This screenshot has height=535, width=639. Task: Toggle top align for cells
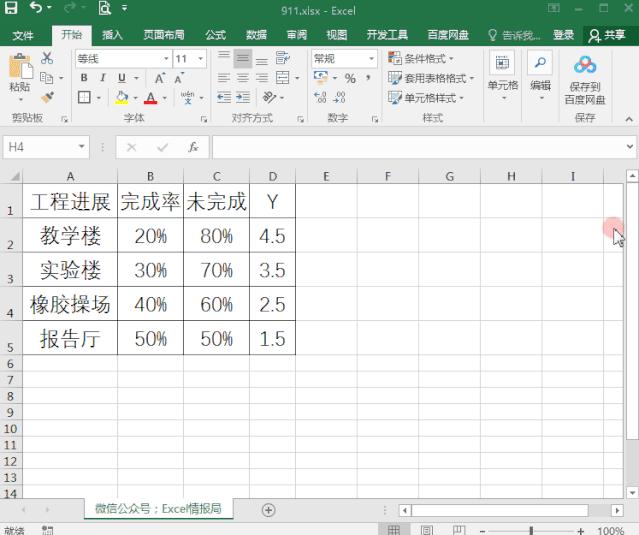(223, 58)
